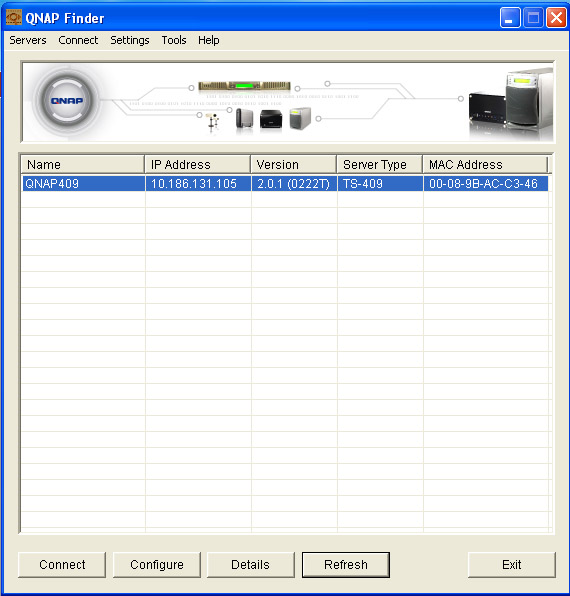Click the QNAP Finder title bar icon
The image size is (570, 596).
tap(14, 17)
